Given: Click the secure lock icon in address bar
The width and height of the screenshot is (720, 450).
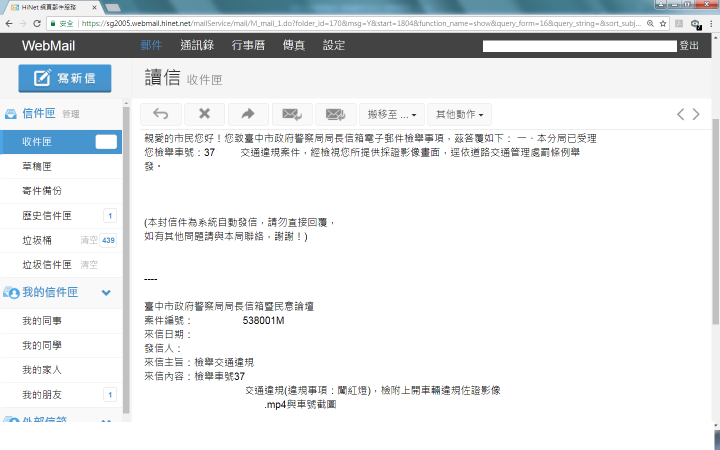Looking at the screenshot, I should [x=53, y=23].
